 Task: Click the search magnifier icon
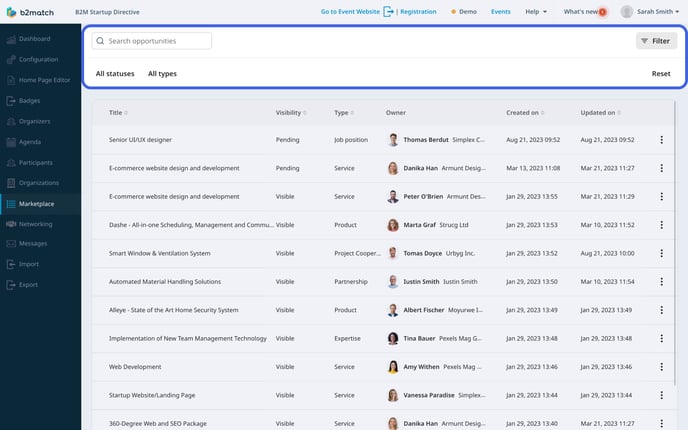tap(100, 41)
